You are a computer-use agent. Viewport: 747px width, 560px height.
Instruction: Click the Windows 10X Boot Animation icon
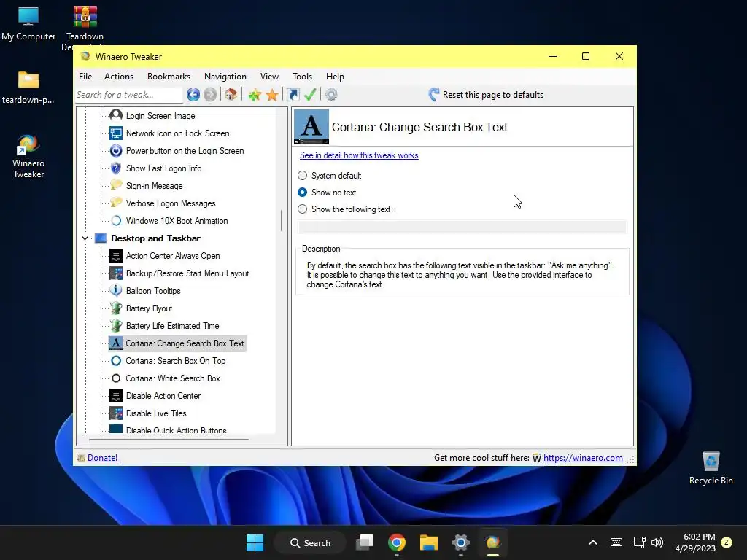pos(116,221)
